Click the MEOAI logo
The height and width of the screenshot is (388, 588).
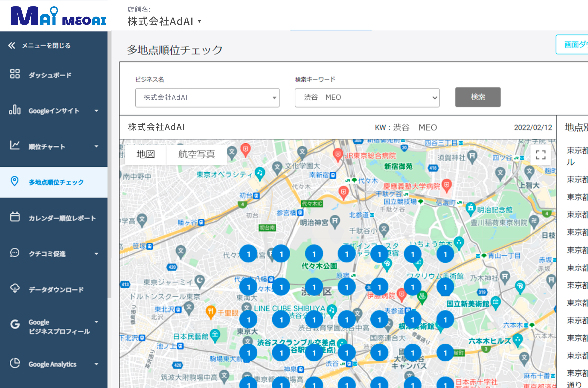58,15
